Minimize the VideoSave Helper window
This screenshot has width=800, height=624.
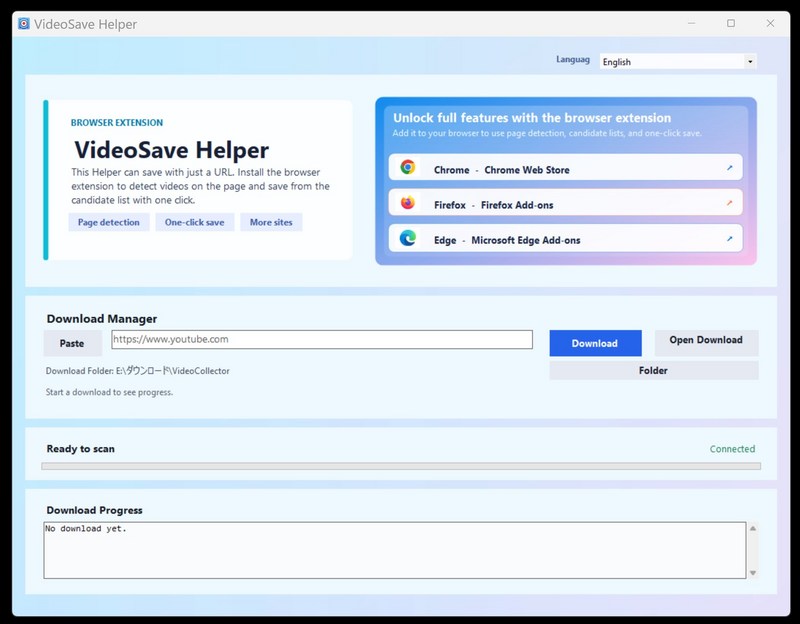click(691, 23)
